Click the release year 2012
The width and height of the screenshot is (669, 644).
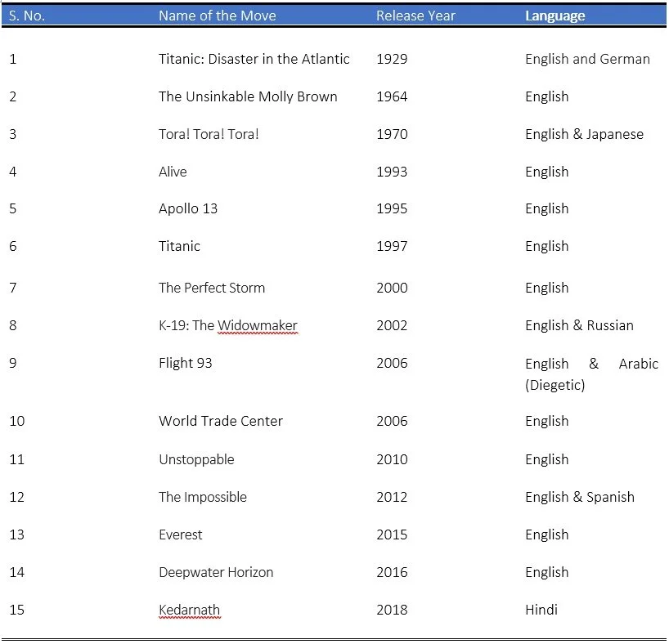[x=392, y=497]
